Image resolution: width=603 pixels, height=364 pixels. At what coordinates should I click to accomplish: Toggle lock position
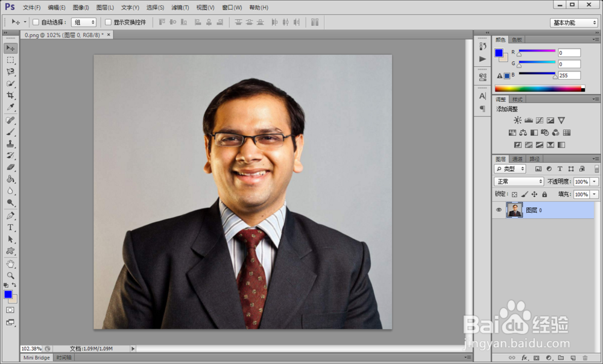pyautogui.click(x=534, y=195)
